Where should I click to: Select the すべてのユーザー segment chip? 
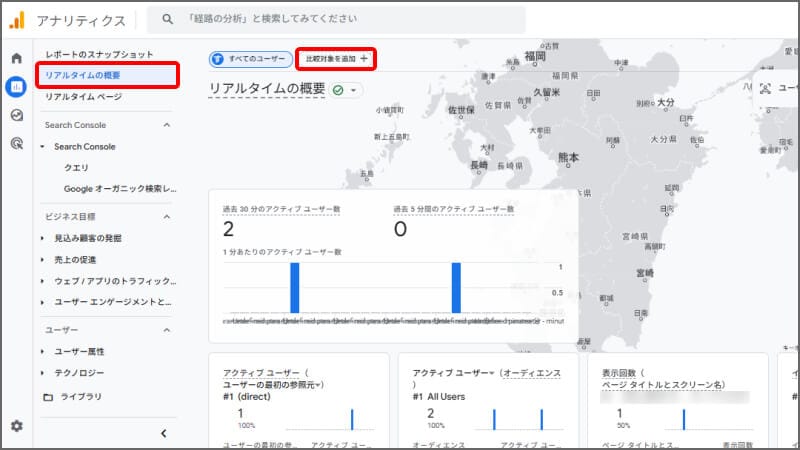[251, 60]
